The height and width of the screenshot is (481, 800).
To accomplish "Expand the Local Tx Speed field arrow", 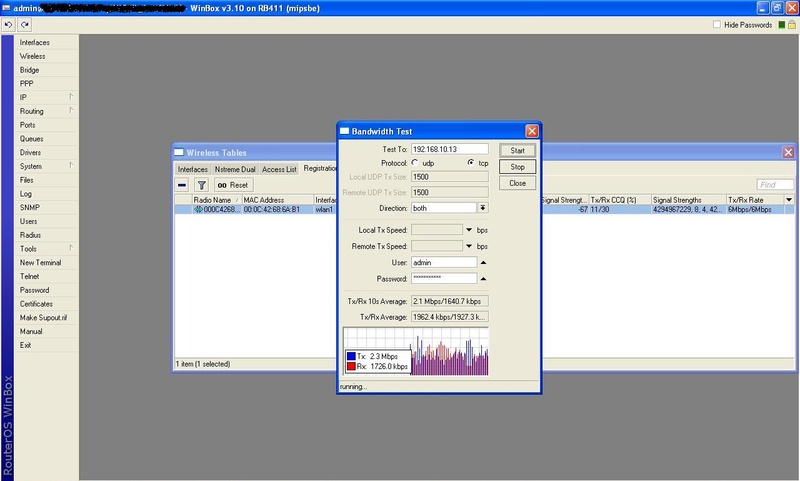I will pos(469,230).
